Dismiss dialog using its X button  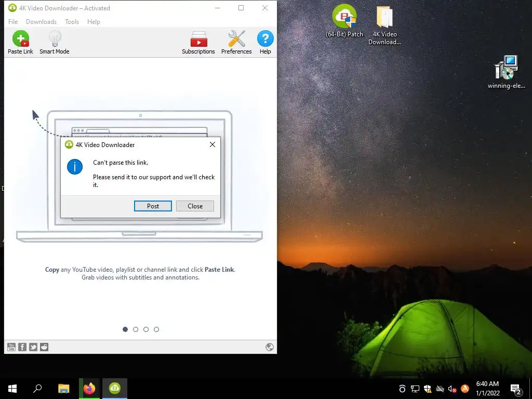(212, 144)
